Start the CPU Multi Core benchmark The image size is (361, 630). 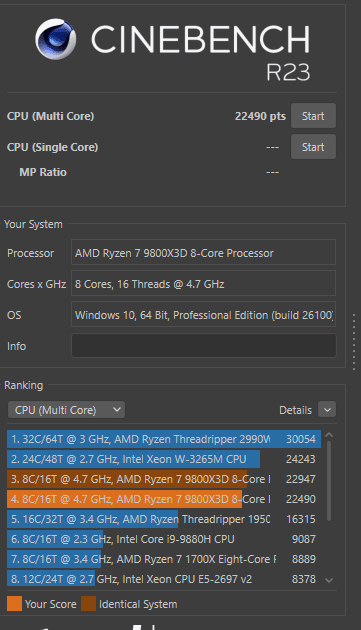313,116
